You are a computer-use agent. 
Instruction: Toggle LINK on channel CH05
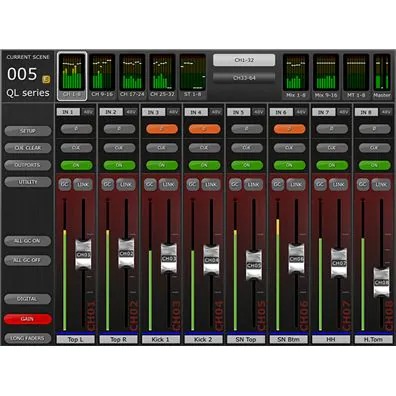coord(253,184)
